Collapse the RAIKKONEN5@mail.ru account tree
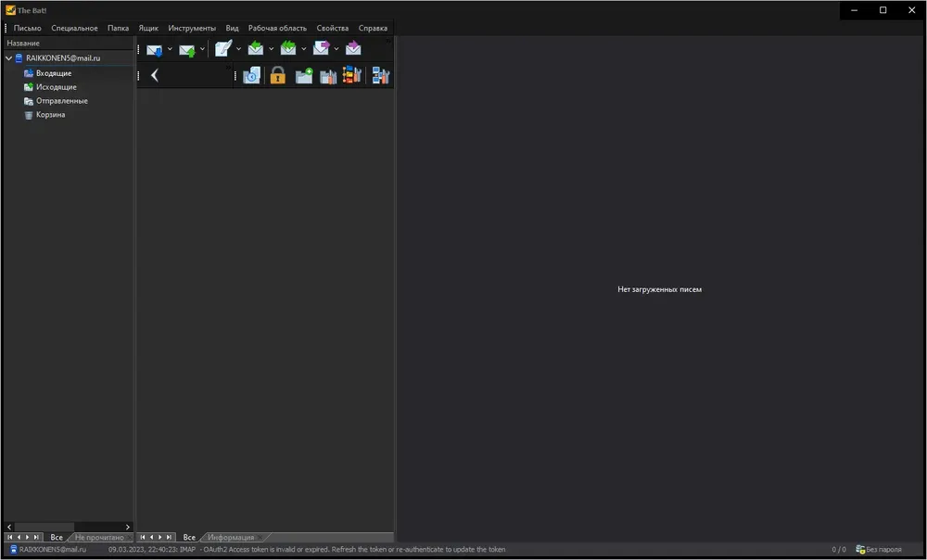The height and width of the screenshot is (560, 927). tap(9, 58)
